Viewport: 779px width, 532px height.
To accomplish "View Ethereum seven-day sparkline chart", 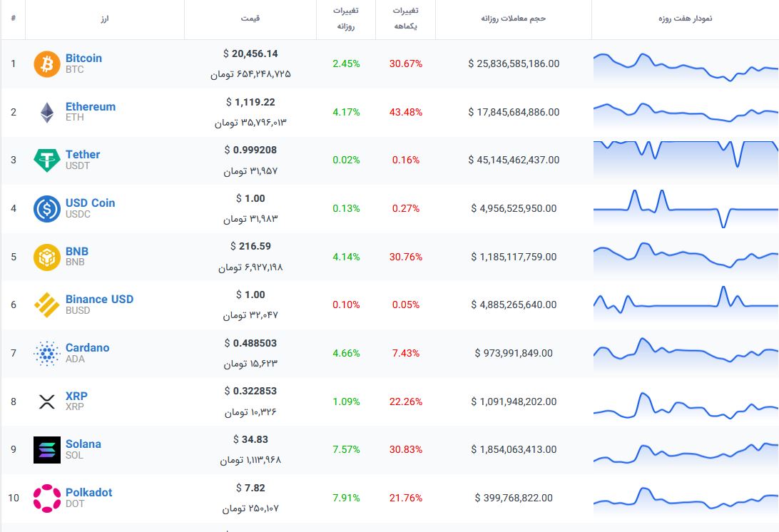I will [686, 114].
